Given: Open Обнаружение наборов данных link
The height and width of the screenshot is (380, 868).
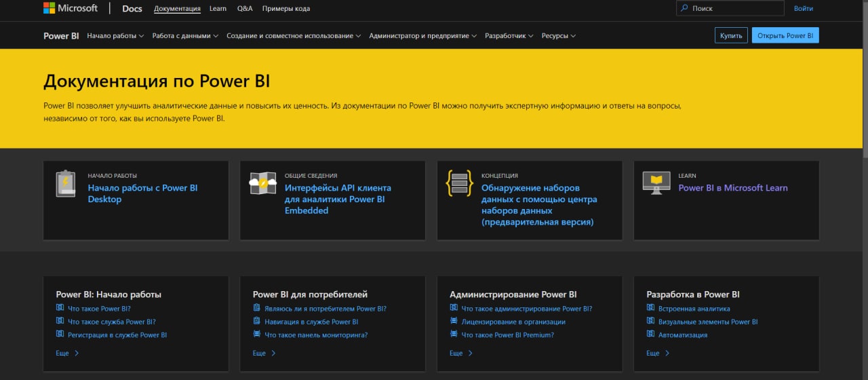Looking at the screenshot, I should click(539, 205).
